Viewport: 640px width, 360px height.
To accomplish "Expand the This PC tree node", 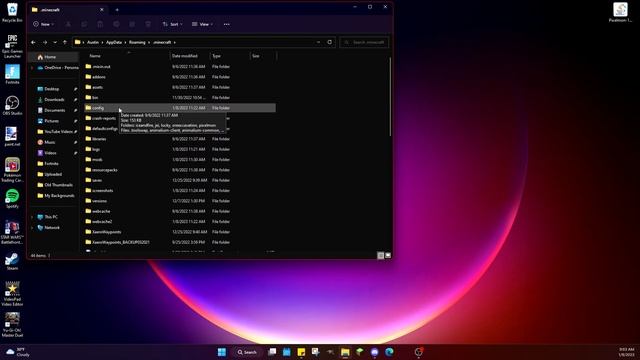I will click(x=32, y=217).
